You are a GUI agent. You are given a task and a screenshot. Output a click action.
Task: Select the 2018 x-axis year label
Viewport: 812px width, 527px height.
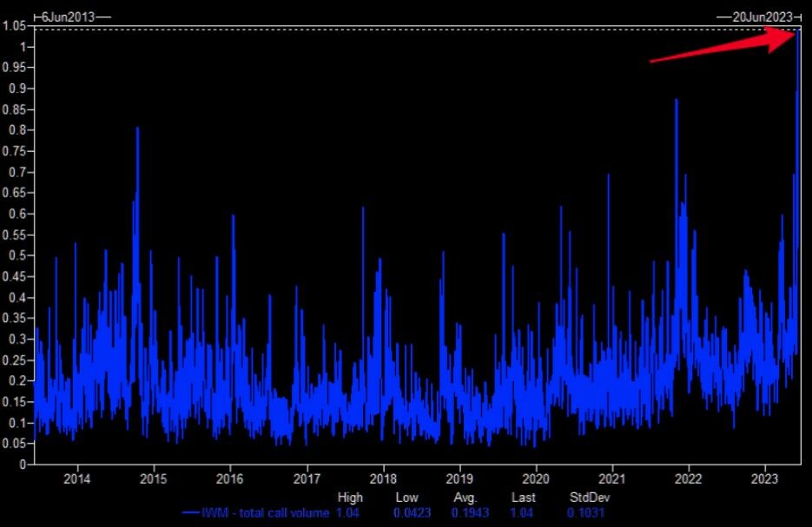click(383, 479)
